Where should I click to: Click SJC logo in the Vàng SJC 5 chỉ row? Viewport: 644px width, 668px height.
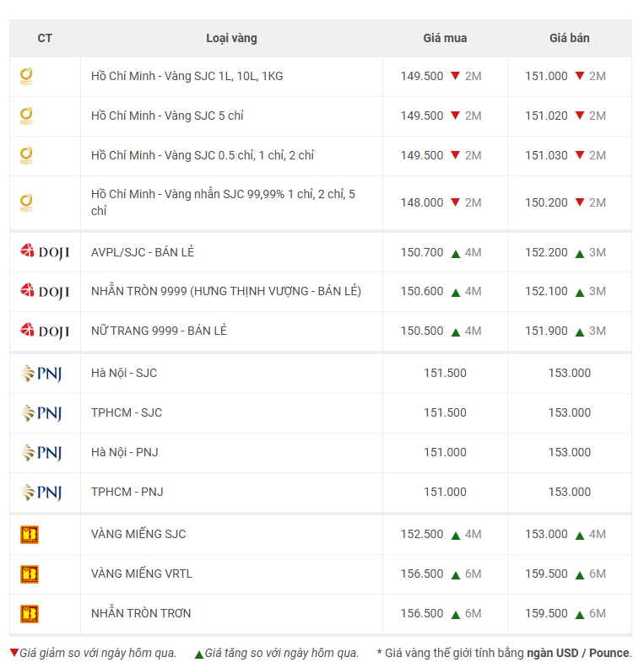(x=26, y=116)
